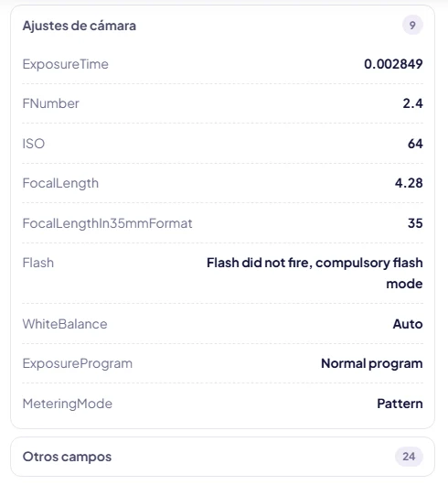Select the ExposureTime label
The height and width of the screenshot is (485, 448).
pos(66,64)
